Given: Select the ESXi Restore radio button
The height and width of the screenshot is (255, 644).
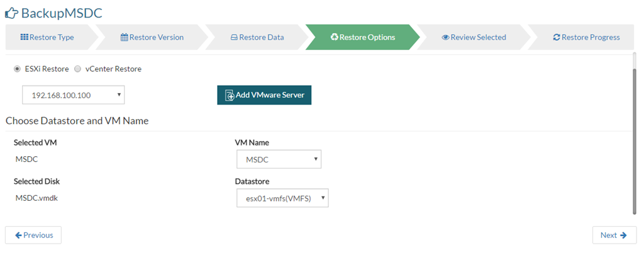Looking at the screenshot, I should [x=17, y=69].
